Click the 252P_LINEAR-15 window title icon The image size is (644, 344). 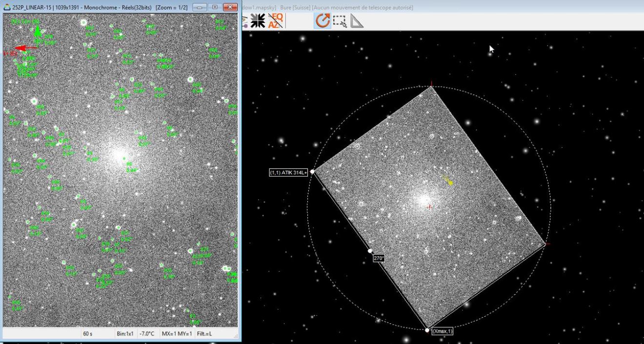[6, 7]
